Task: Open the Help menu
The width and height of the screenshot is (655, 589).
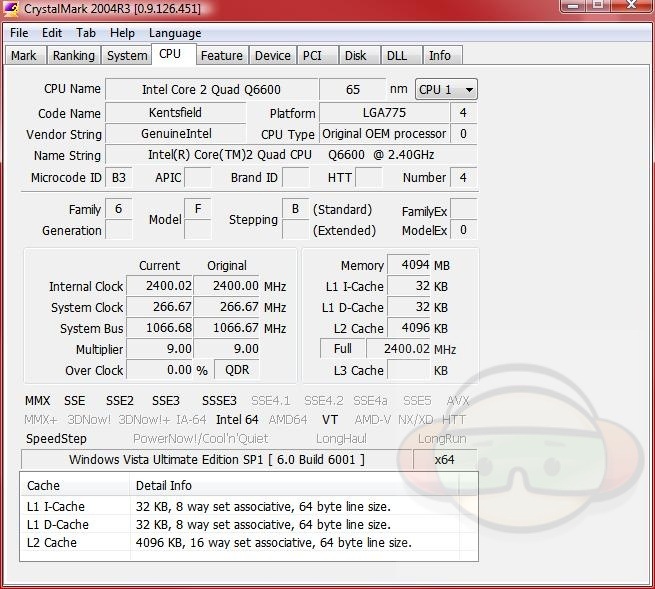Action: [x=122, y=33]
